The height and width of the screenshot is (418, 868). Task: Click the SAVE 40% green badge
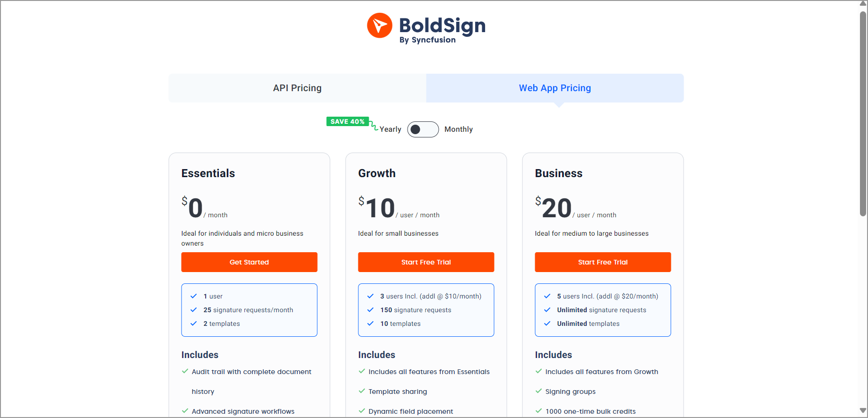[347, 121]
